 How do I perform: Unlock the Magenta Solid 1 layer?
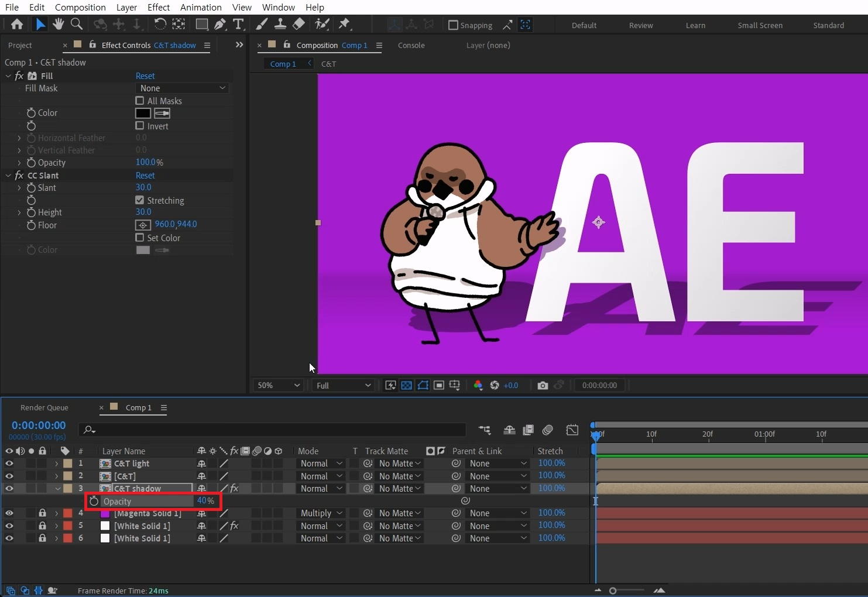click(42, 513)
